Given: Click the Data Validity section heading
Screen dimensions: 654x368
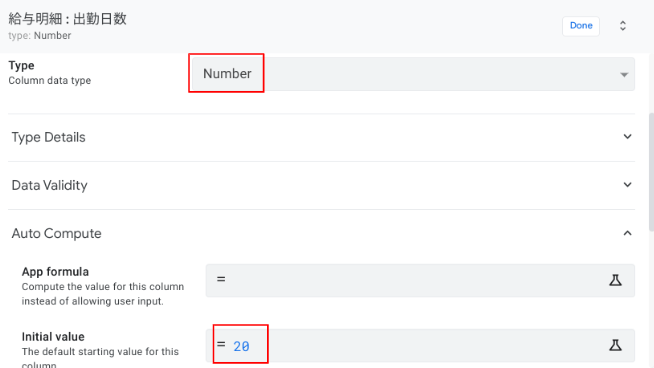Looking at the screenshot, I should [x=50, y=185].
